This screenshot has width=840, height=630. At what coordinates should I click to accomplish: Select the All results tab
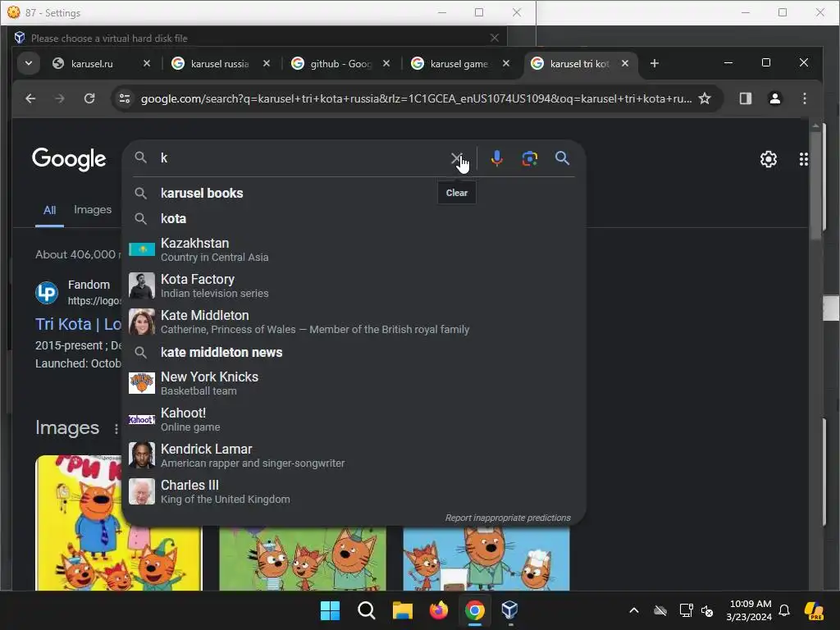pyautogui.click(x=49, y=210)
